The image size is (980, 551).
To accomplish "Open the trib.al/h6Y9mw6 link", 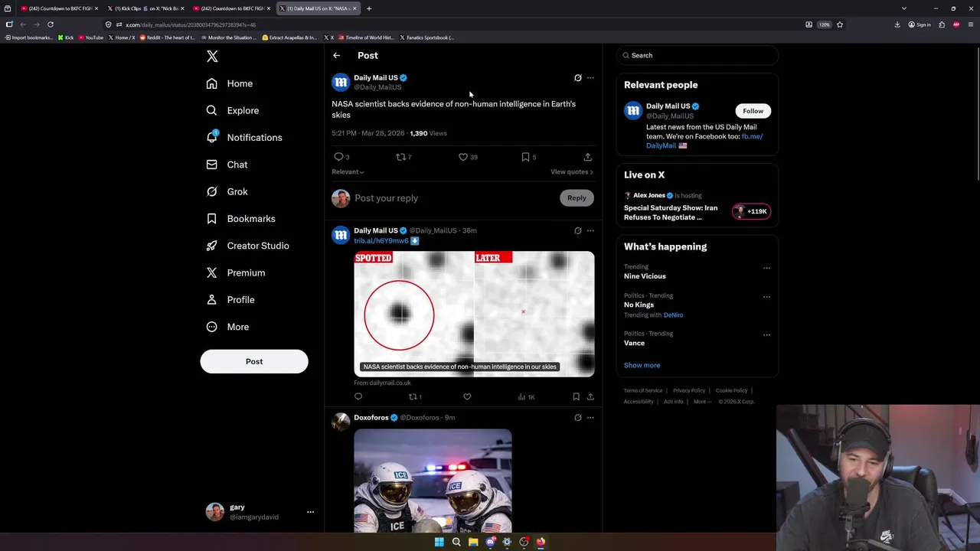I will (381, 240).
